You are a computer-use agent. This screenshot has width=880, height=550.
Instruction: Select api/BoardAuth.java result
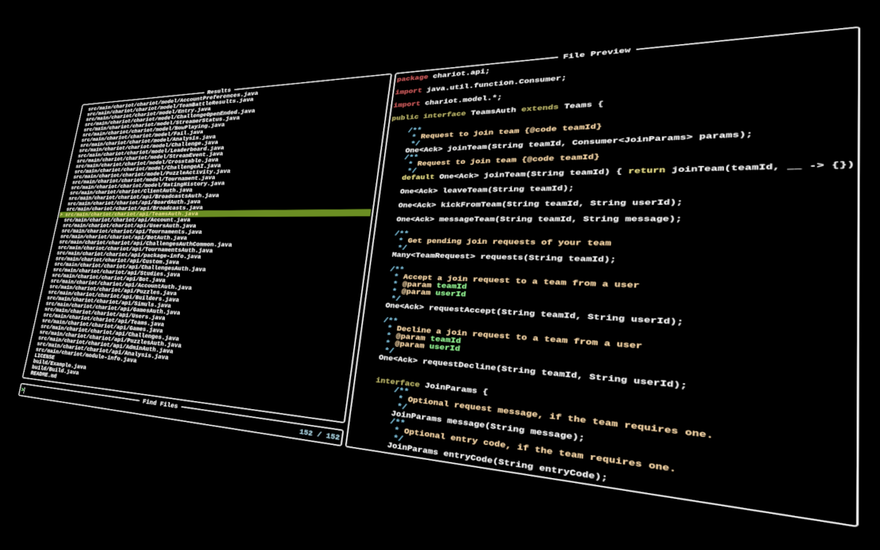click(x=135, y=203)
